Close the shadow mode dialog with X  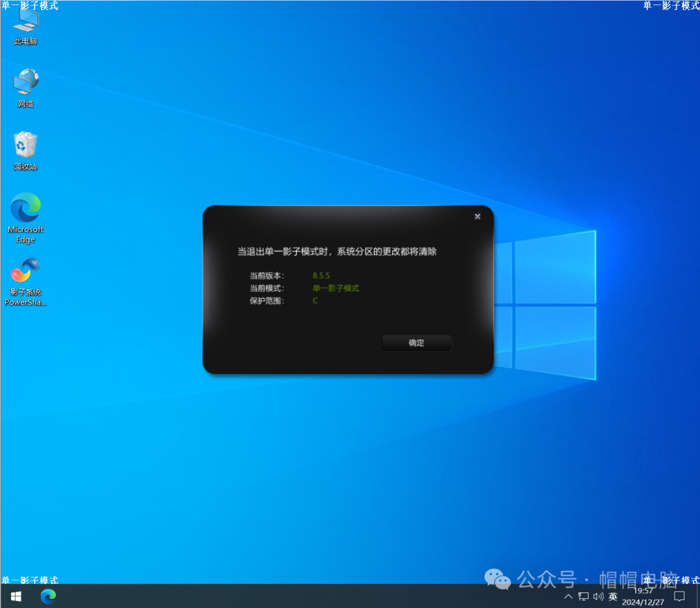478,216
